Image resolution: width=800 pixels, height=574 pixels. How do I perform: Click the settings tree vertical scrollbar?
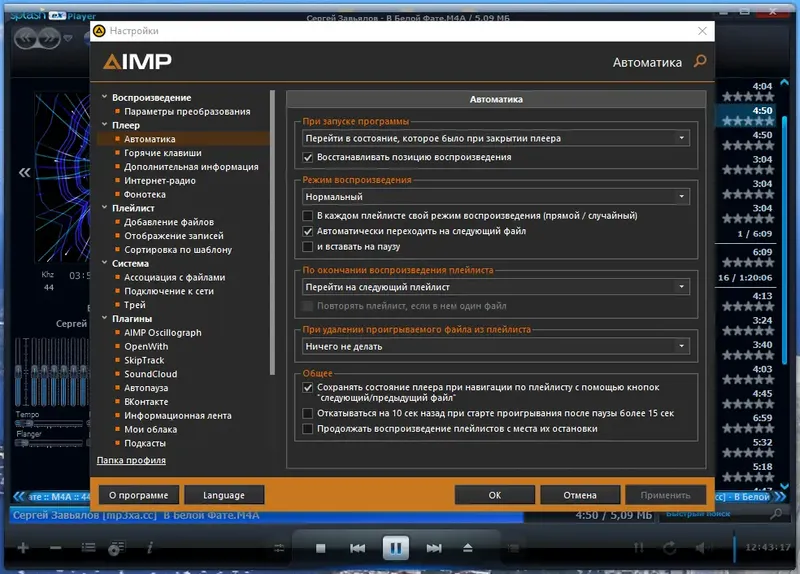click(272, 233)
